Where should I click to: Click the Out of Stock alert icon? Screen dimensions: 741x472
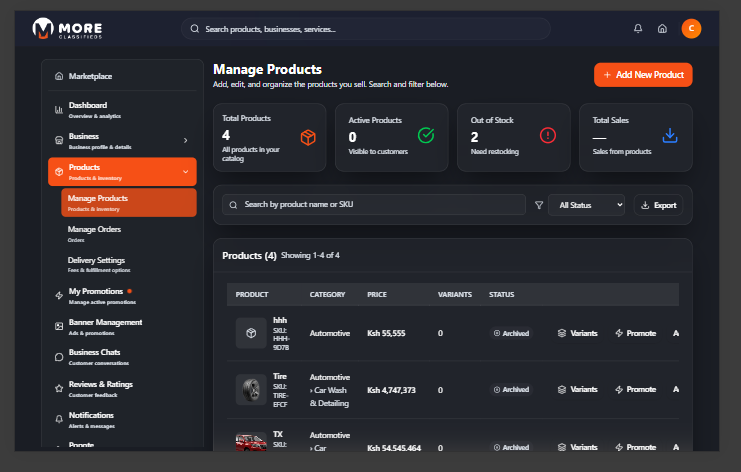coord(547,135)
